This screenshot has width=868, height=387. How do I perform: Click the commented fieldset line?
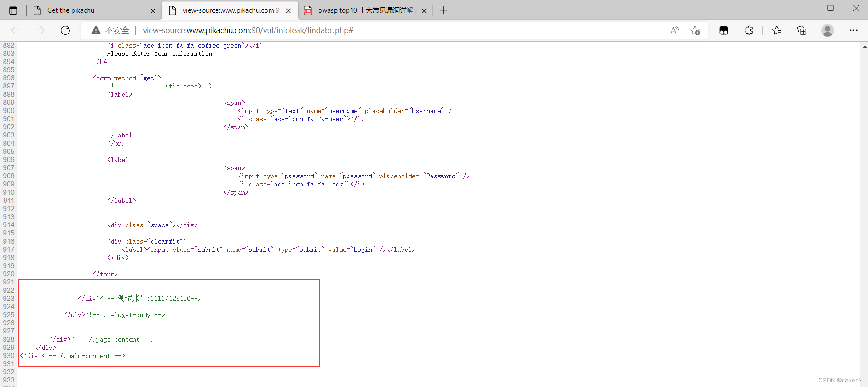160,86
